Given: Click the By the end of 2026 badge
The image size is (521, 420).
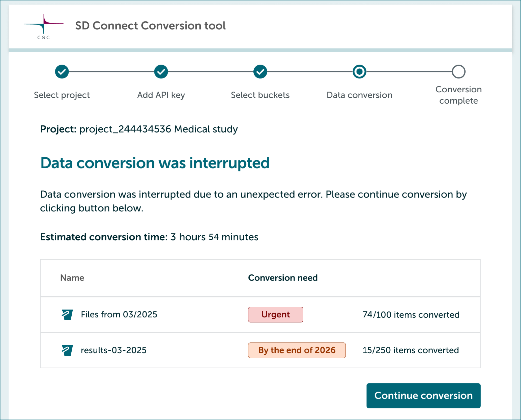Looking at the screenshot, I should click(x=297, y=350).
